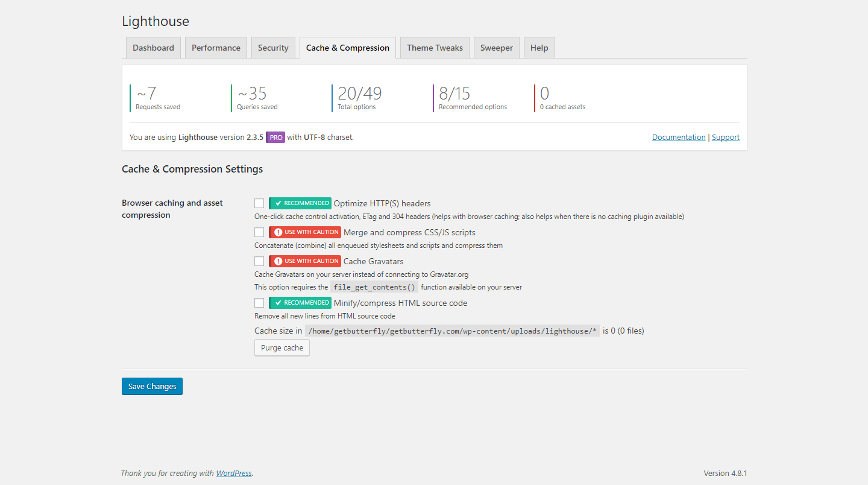Click the Merge and compress CSS/JS scripts label

[409, 232]
